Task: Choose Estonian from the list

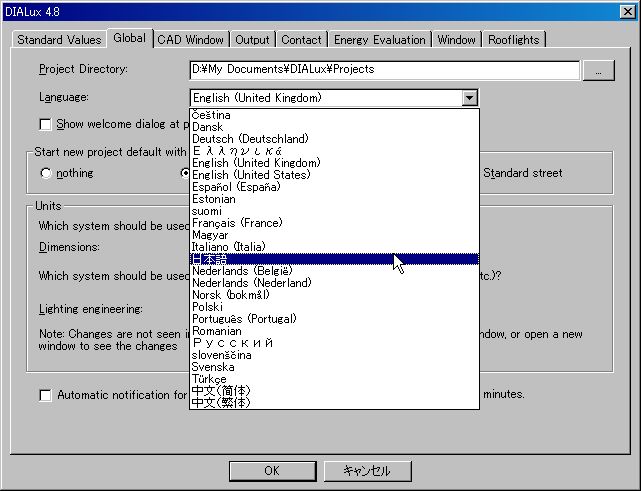Action: [x=334, y=199]
